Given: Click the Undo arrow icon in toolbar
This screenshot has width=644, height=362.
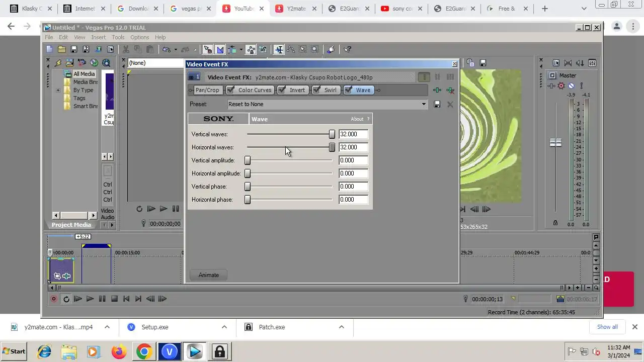Looking at the screenshot, I should tap(166, 49).
